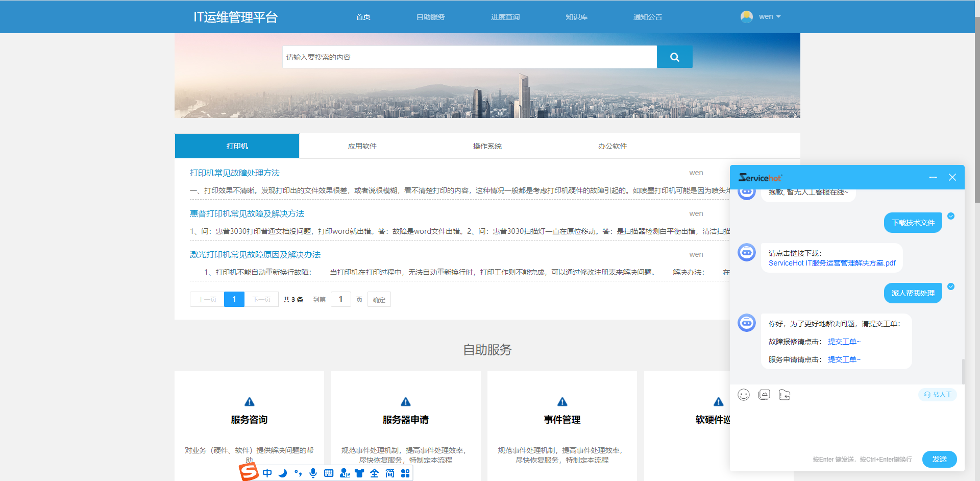This screenshot has height=481, width=980.
Task: Click the chat message scrollbar
Action: [x=963, y=371]
